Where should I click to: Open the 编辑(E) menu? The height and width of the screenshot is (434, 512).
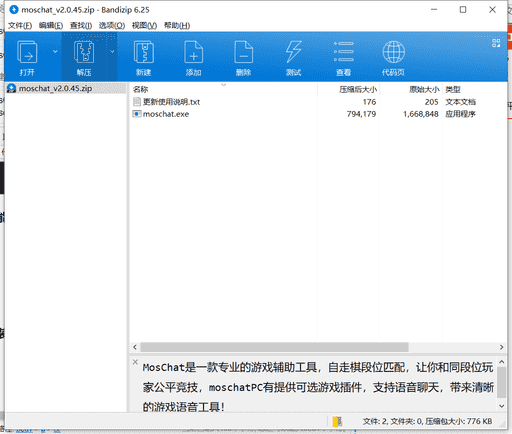pos(51,25)
